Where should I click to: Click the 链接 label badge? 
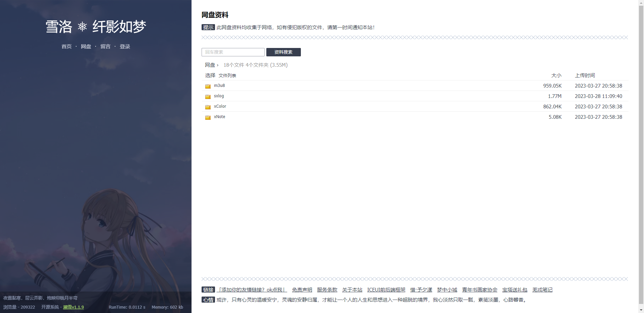208,290
